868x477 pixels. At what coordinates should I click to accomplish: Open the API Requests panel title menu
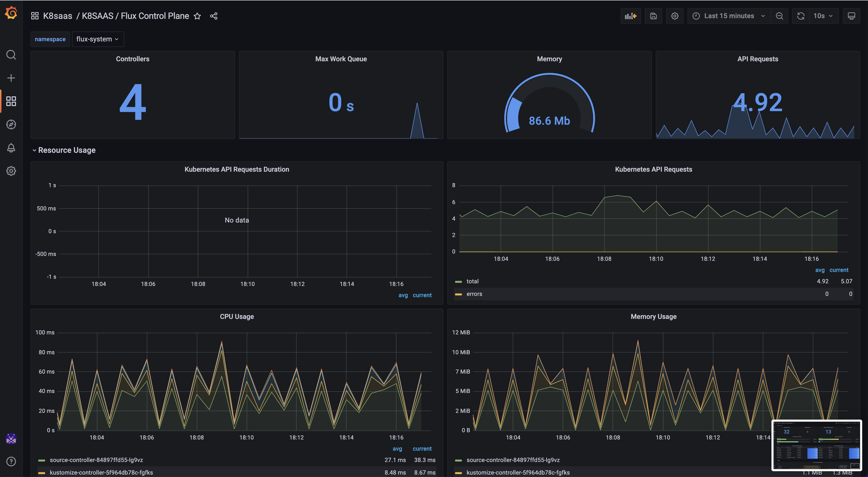[x=758, y=59]
